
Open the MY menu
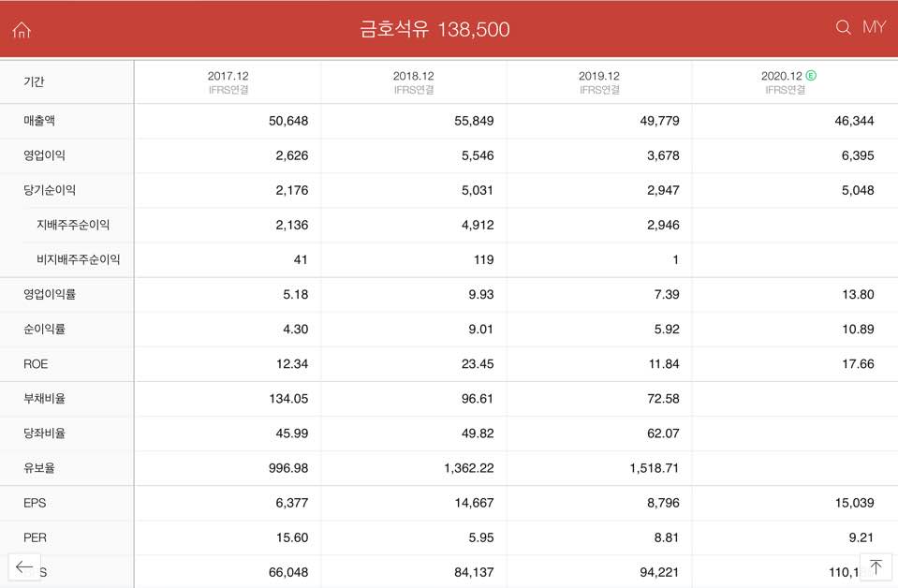[x=874, y=27]
